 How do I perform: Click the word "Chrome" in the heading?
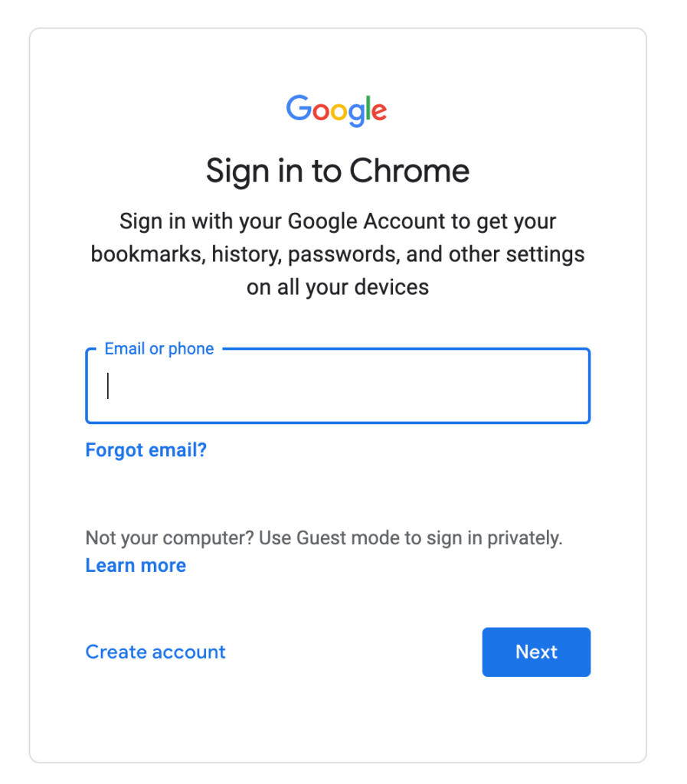click(411, 171)
